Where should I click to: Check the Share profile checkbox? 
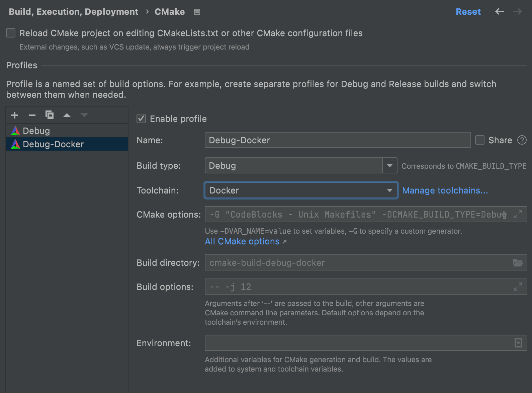click(x=480, y=140)
